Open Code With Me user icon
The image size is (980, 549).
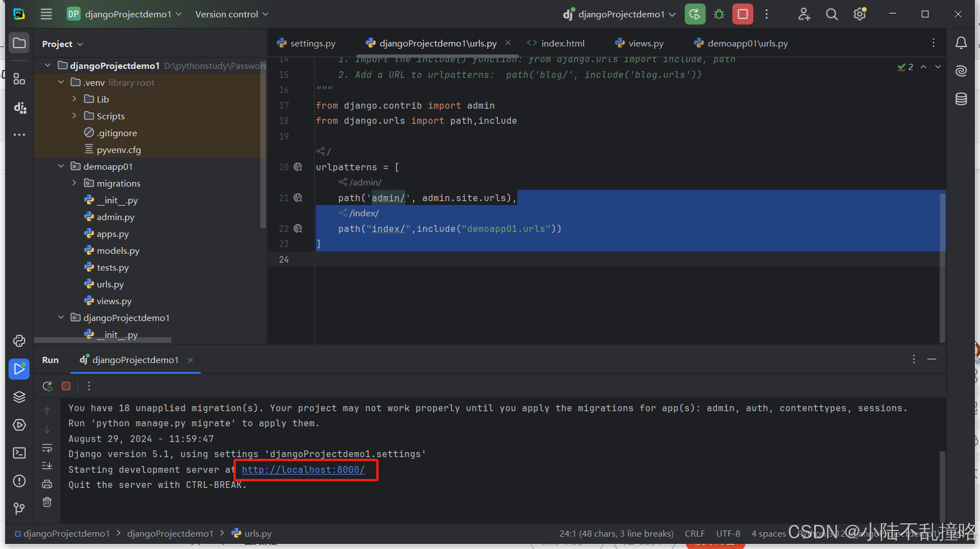804,14
